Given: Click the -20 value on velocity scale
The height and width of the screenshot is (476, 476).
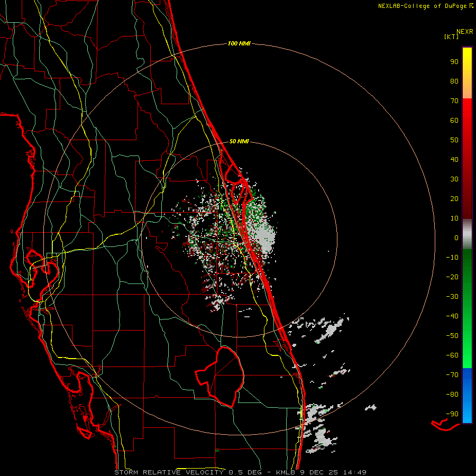Looking at the screenshot, I should 452,277.
